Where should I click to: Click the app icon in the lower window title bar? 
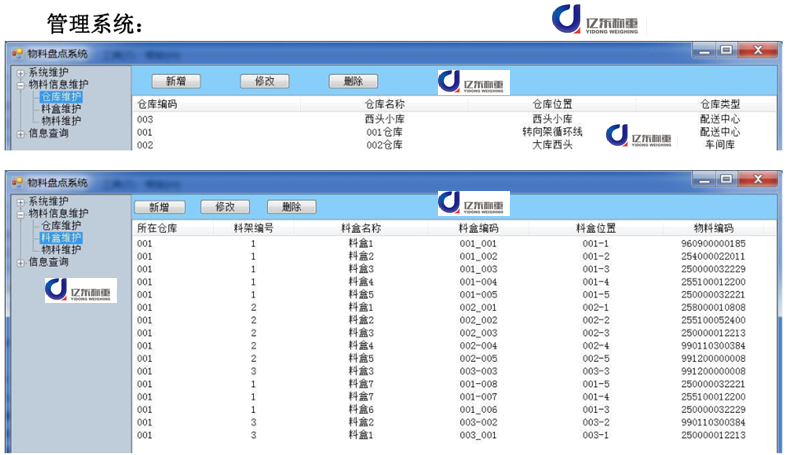click(x=16, y=182)
